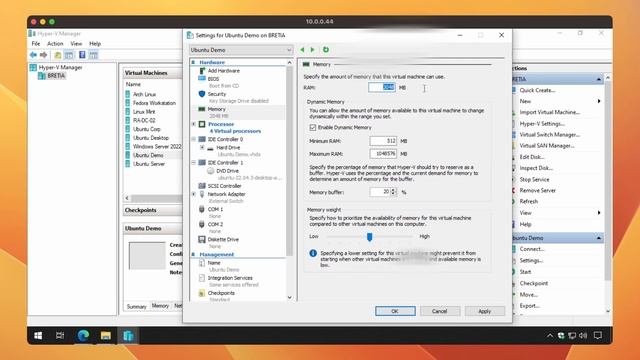Collapse the BRETIA actions section

599,79
